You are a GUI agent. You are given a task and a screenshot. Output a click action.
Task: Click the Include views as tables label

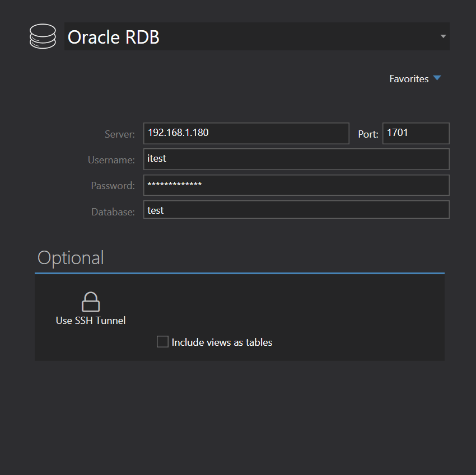pos(221,342)
